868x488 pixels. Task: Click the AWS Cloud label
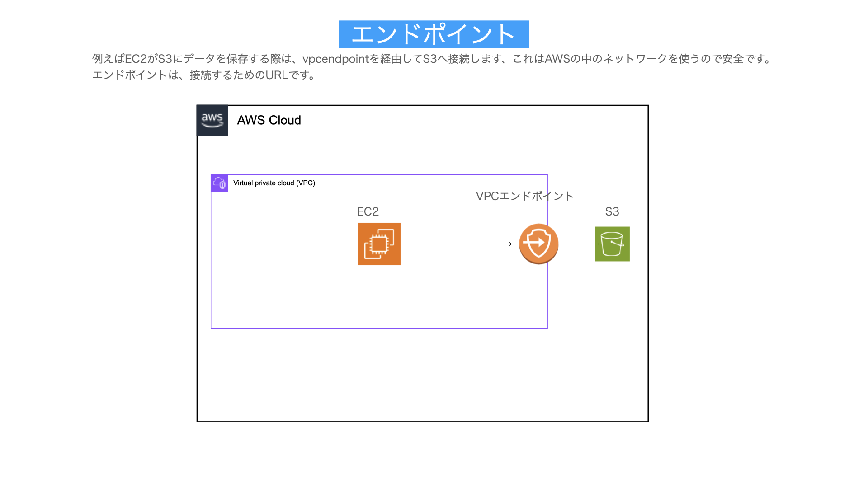(x=269, y=120)
